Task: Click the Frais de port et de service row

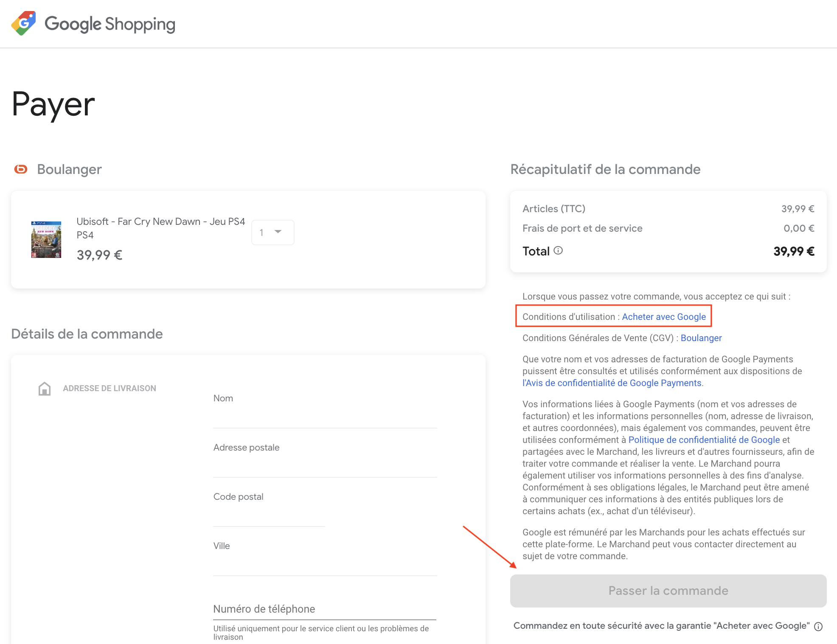Action: pyautogui.click(x=668, y=228)
